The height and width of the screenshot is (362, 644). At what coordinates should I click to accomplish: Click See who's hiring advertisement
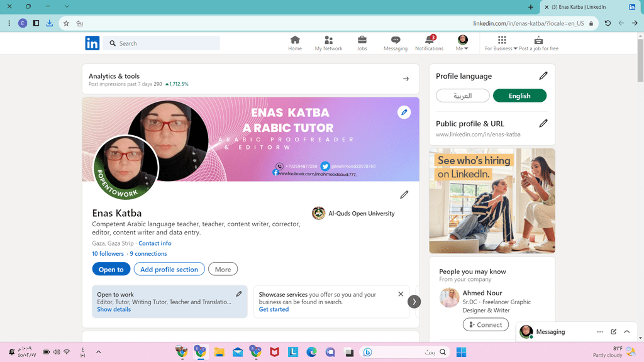click(492, 200)
